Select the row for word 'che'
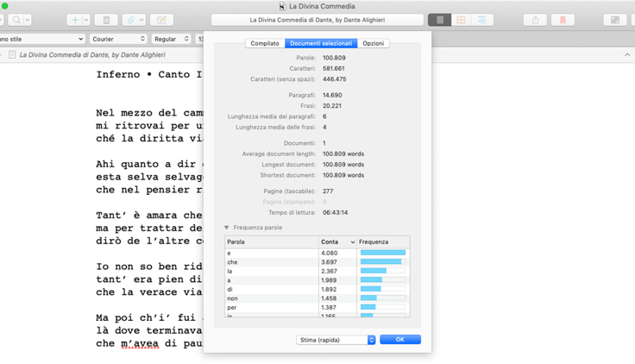This screenshot has width=635, height=364. 317,262
